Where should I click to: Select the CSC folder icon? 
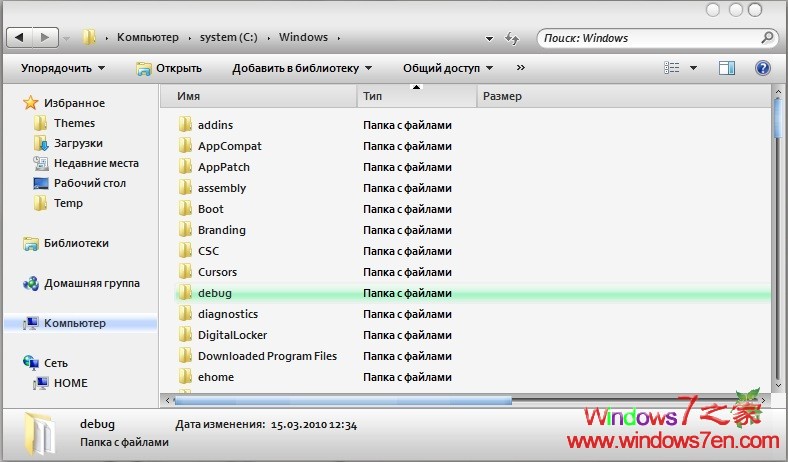(185, 251)
